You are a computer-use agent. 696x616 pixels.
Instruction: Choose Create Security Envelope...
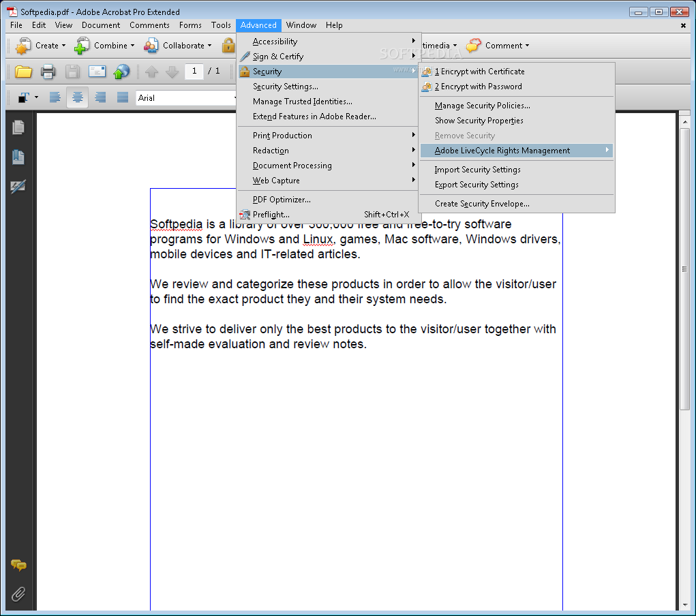[x=517, y=204]
